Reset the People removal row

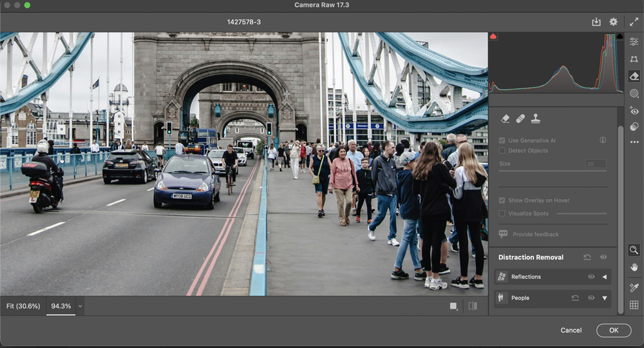click(x=575, y=298)
